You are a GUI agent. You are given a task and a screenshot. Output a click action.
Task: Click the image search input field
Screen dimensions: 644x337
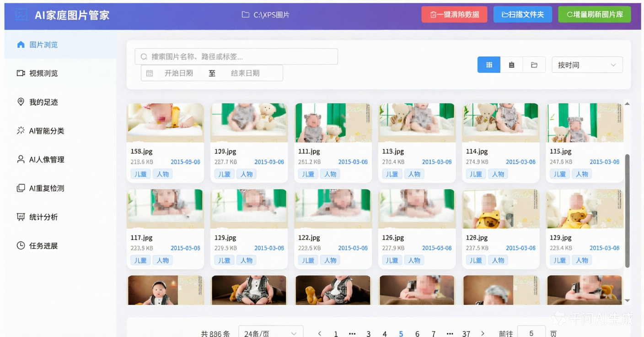[236, 57]
